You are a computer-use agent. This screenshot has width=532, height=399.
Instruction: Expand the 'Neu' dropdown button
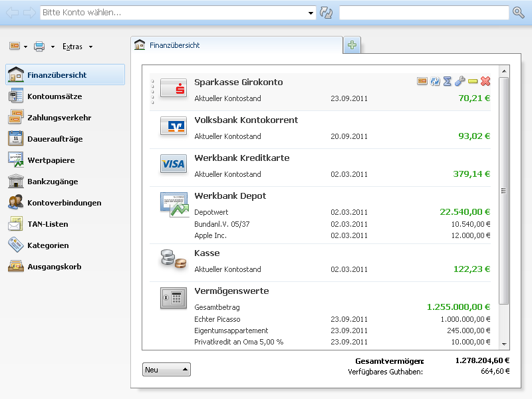pos(166,369)
